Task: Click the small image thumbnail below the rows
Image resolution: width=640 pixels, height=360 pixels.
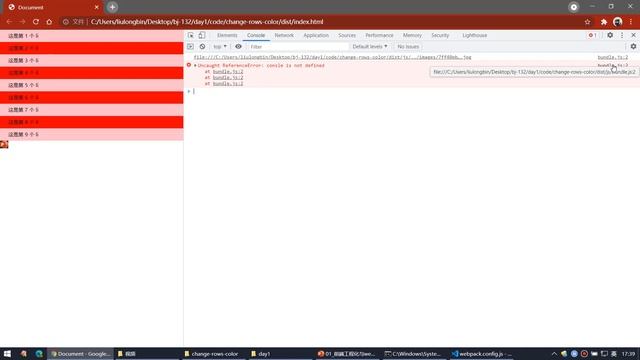Action: (x=4, y=144)
